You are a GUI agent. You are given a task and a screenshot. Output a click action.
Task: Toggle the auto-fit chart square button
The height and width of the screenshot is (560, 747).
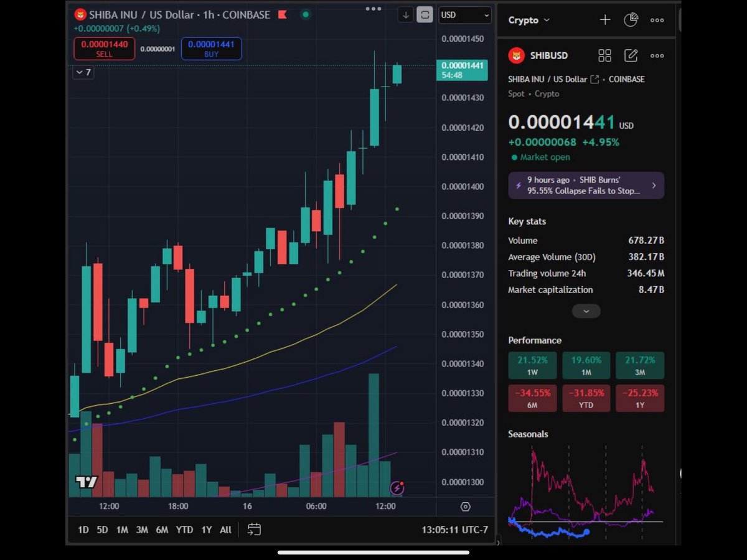[425, 15]
